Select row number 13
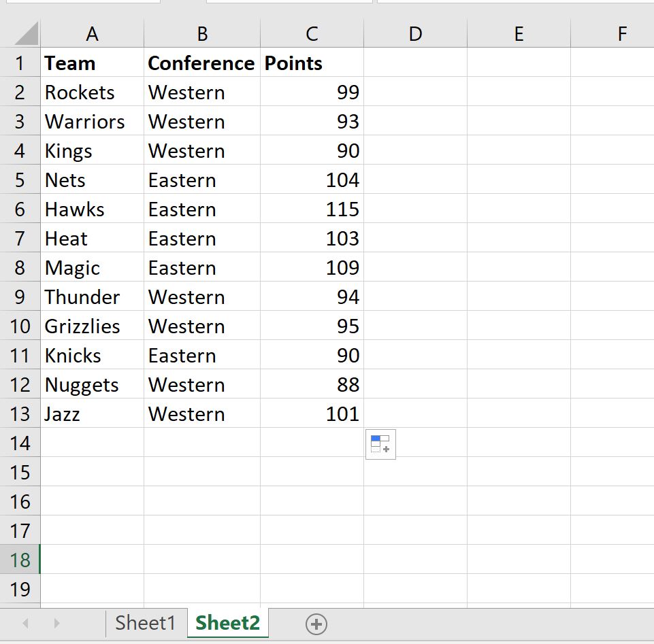The width and height of the screenshot is (654, 644). (x=20, y=413)
